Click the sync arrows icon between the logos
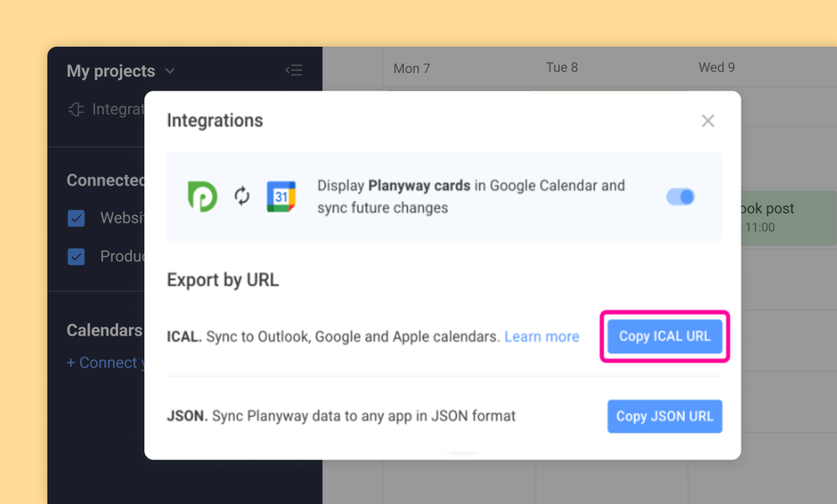This screenshot has height=504, width=837. point(242,197)
